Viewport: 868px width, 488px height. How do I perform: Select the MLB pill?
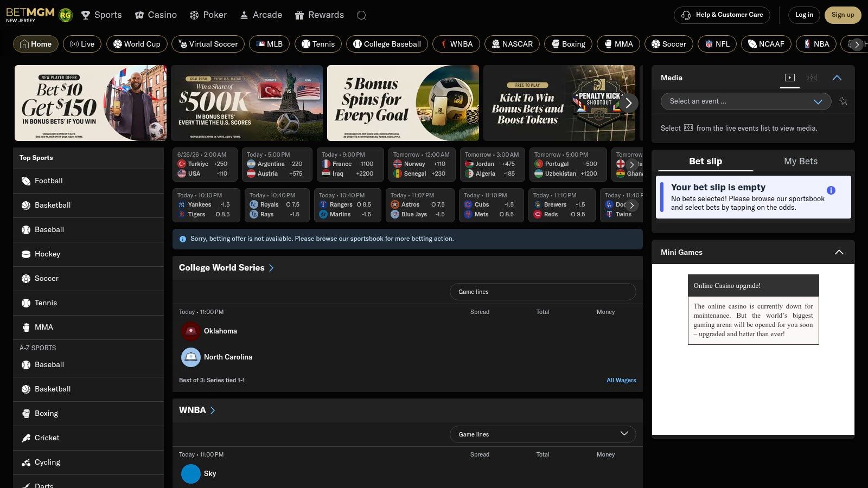click(270, 44)
